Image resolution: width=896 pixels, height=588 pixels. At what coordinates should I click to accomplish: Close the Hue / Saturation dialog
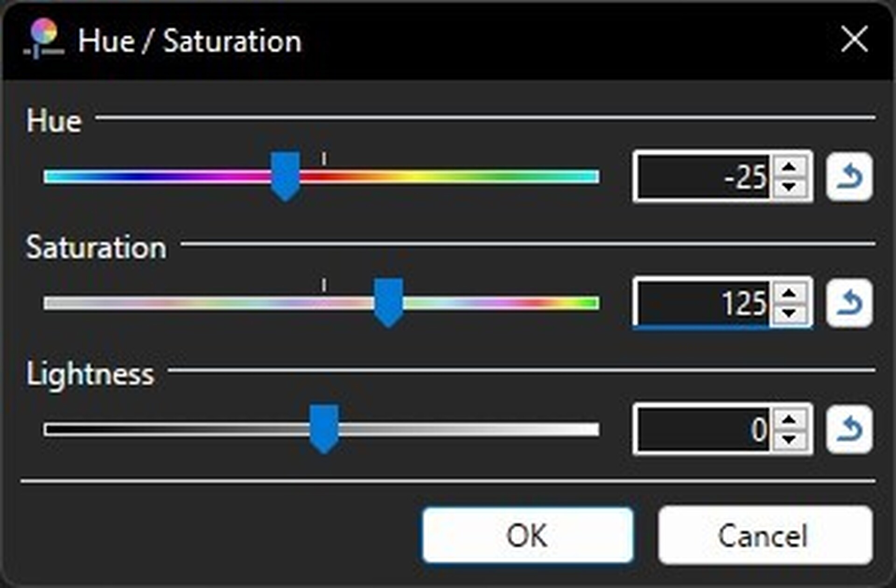click(854, 39)
